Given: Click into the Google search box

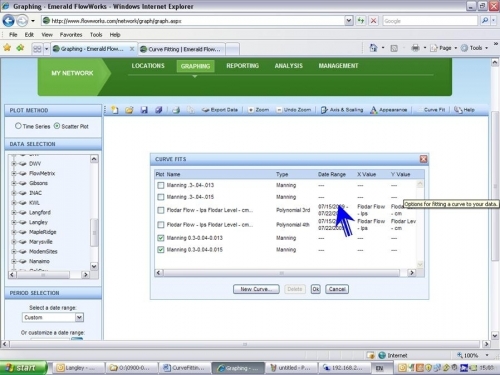Looking at the screenshot, I should point(430,21).
